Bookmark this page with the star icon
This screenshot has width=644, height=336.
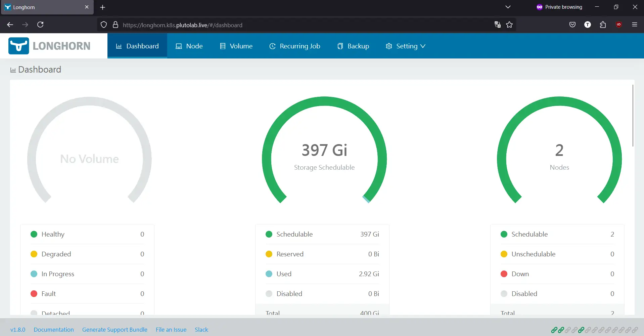coord(509,25)
